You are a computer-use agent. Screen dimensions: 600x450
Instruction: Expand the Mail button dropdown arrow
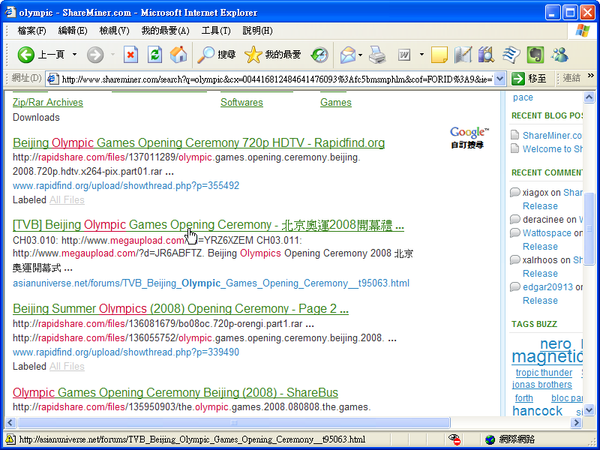pos(360,55)
